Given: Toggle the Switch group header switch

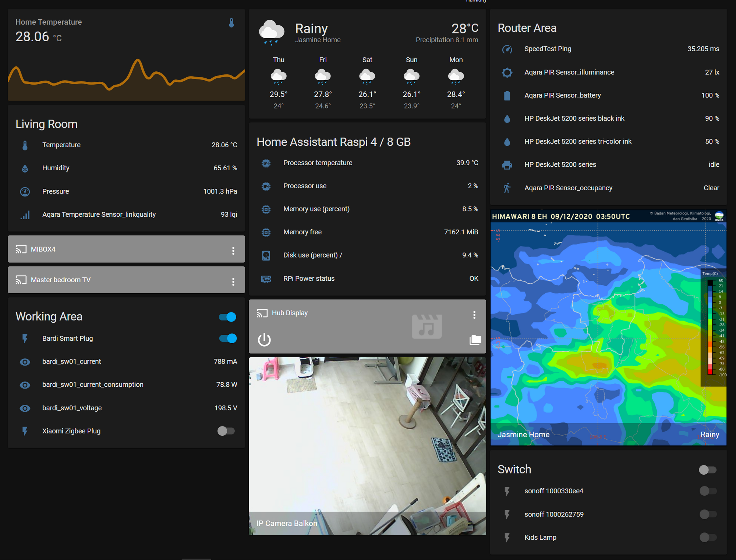Looking at the screenshot, I should 707,469.
